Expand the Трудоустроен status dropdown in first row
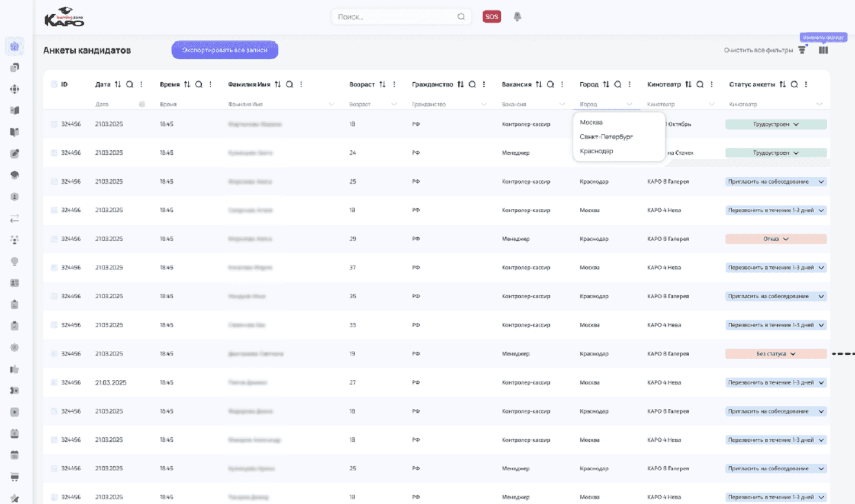The width and height of the screenshot is (855, 504). click(796, 125)
